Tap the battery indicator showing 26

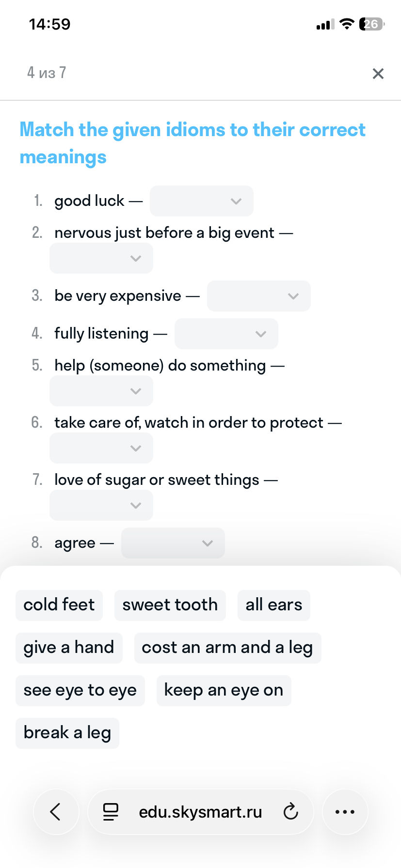tap(370, 23)
